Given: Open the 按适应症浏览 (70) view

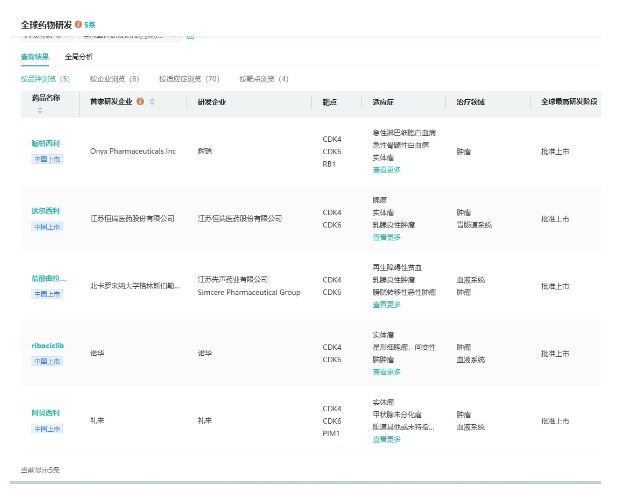Looking at the screenshot, I should (189, 78).
